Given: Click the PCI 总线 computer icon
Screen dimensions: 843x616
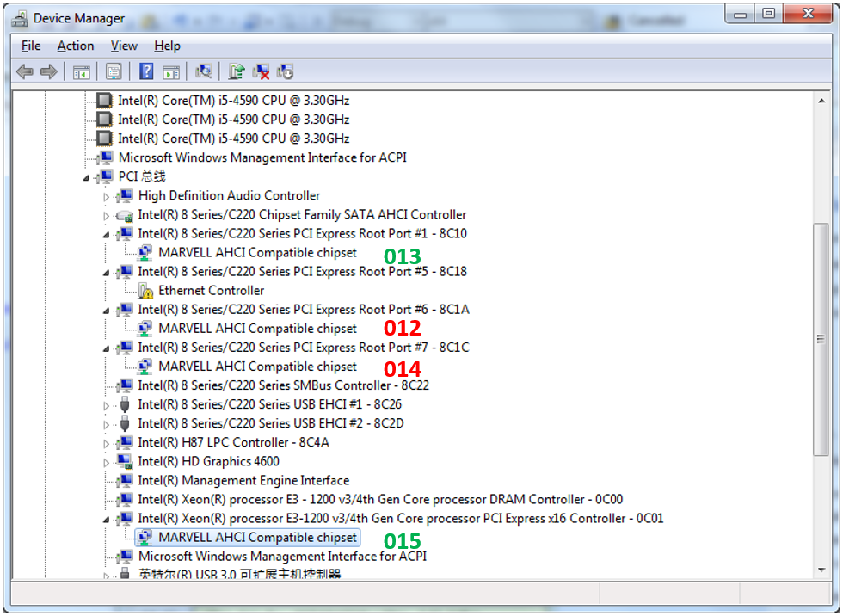Looking at the screenshot, I should coord(105,176).
